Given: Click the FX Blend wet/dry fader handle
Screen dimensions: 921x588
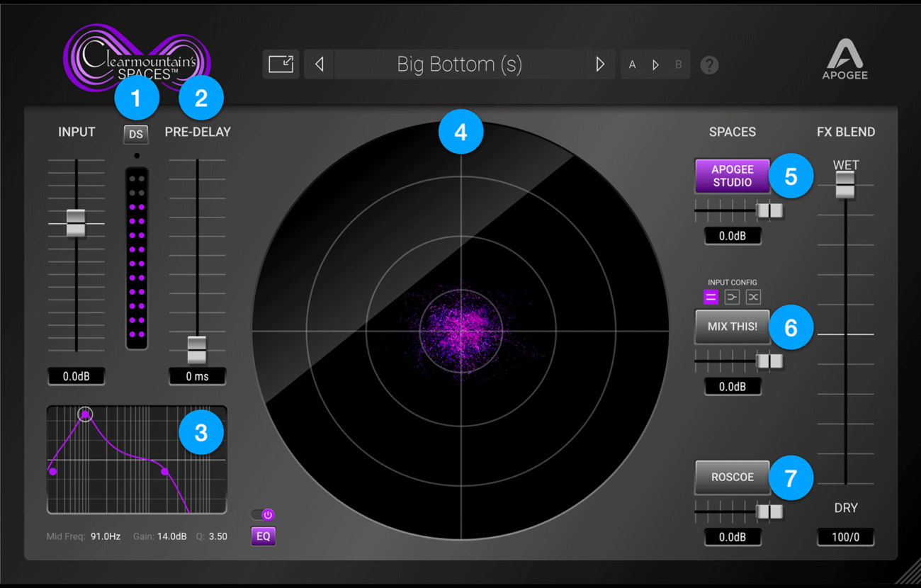Looking at the screenshot, I should tap(845, 184).
